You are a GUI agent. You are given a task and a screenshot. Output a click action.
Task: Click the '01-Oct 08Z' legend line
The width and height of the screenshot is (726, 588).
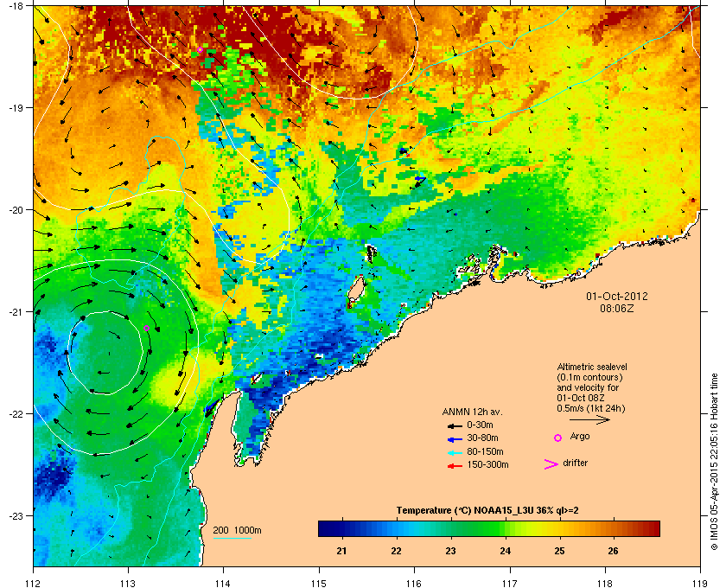point(581,398)
